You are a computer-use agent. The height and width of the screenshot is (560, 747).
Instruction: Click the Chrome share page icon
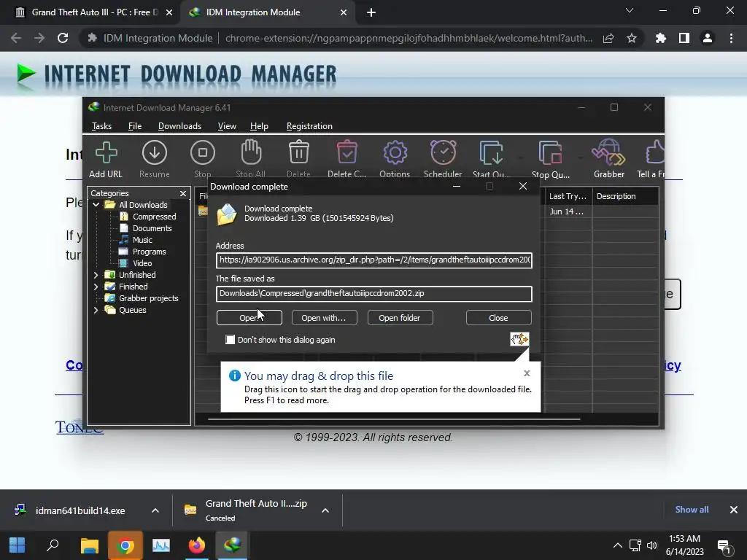tap(608, 38)
